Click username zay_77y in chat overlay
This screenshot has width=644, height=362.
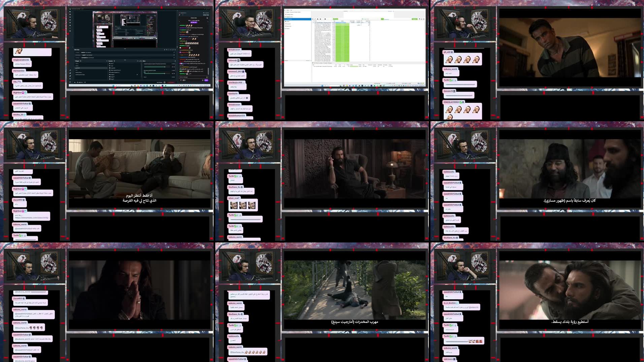click(x=17, y=81)
